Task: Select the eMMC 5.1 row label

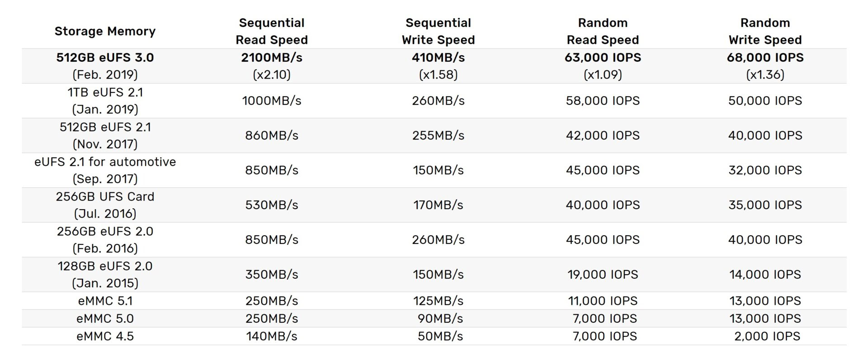Action: pyautogui.click(x=105, y=301)
